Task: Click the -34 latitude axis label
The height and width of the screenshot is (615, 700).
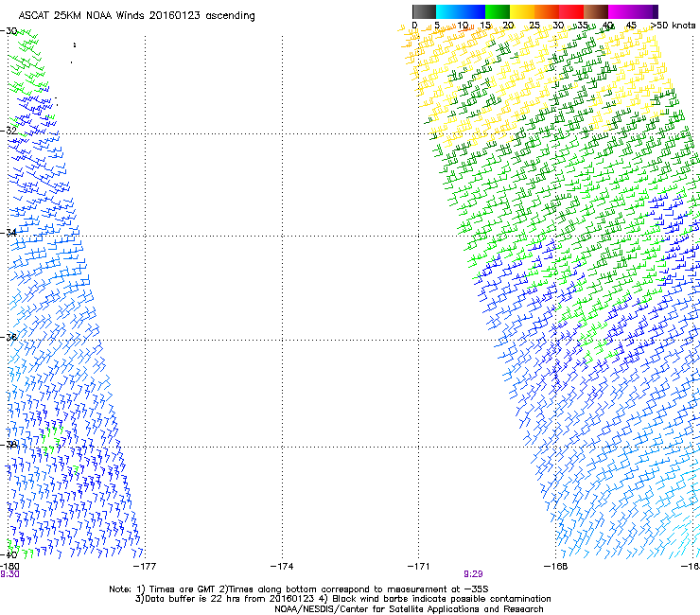Action: click(x=9, y=233)
